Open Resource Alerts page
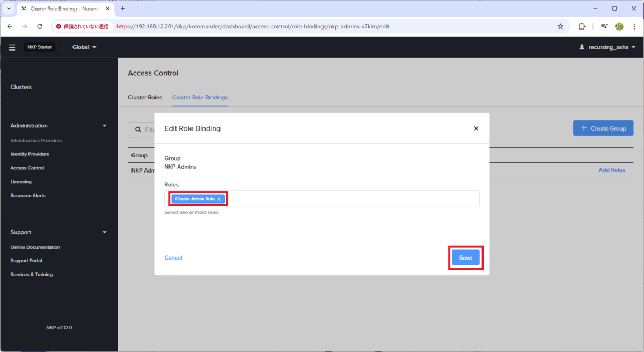Viewport: 644px width, 352px height. click(x=28, y=196)
